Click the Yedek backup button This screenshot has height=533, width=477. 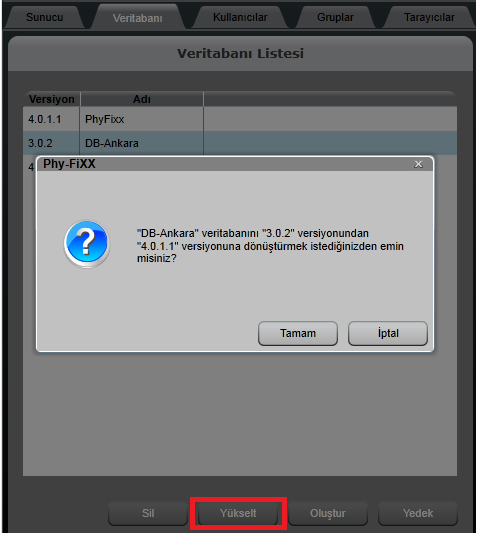[418, 513]
